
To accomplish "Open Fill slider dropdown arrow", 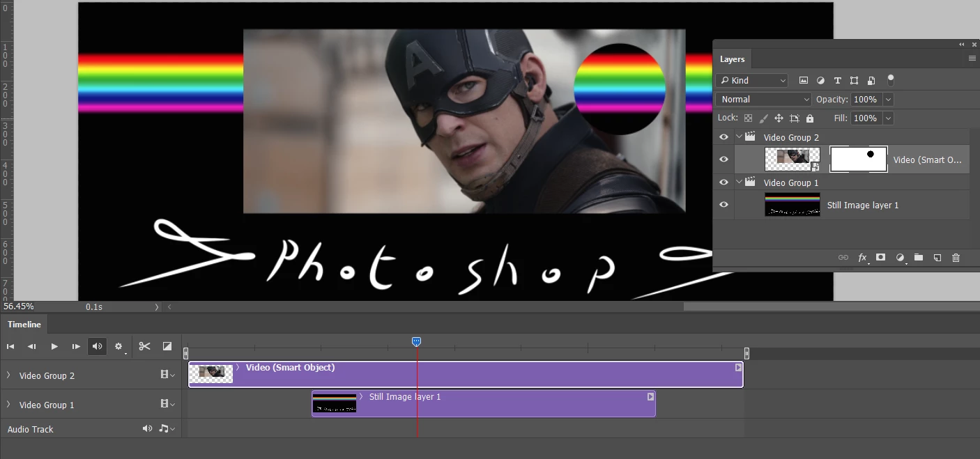I will point(888,118).
